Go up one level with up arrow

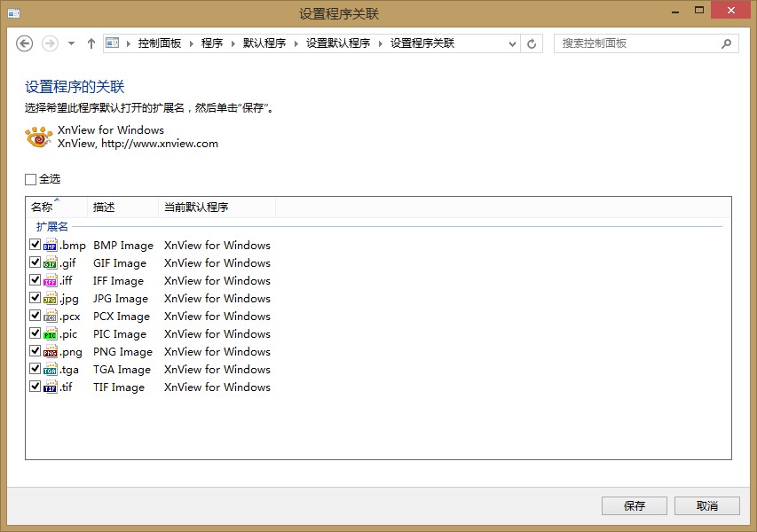tap(91, 43)
